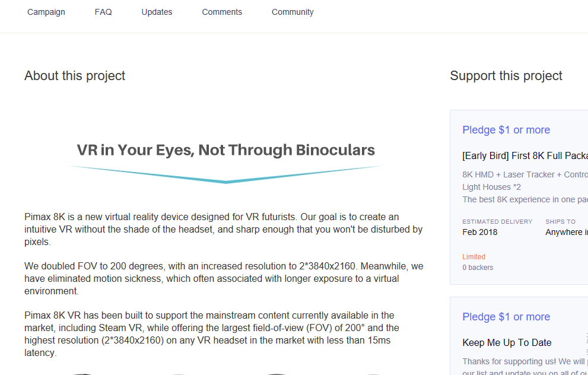
Task: Go to the Updates tab
Action: click(x=157, y=12)
